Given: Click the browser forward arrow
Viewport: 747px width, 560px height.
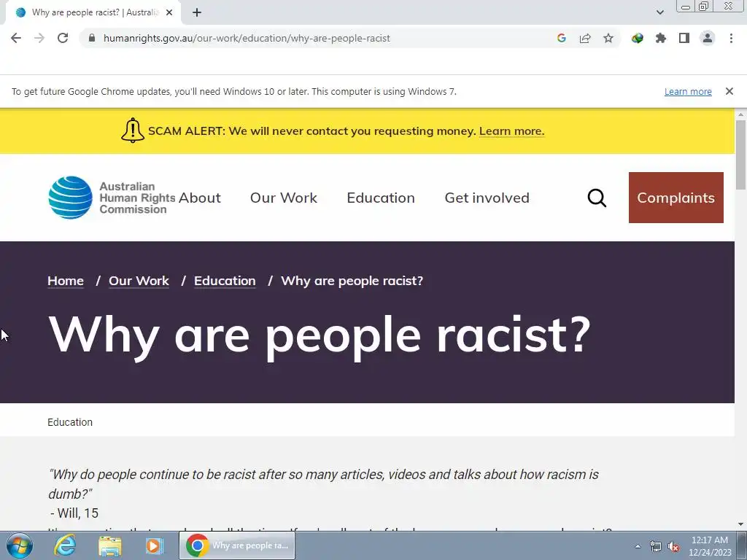Looking at the screenshot, I should (39, 38).
